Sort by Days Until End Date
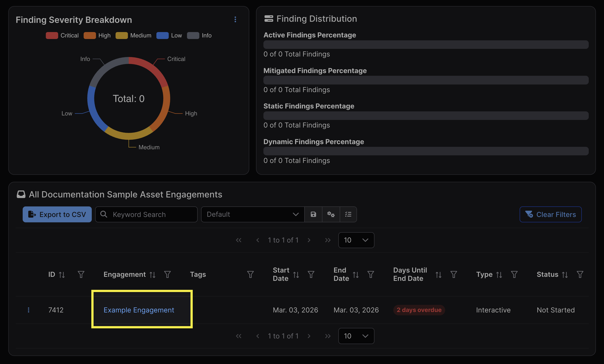Viewport: 604px width, 364px height. tap(438, 275)
